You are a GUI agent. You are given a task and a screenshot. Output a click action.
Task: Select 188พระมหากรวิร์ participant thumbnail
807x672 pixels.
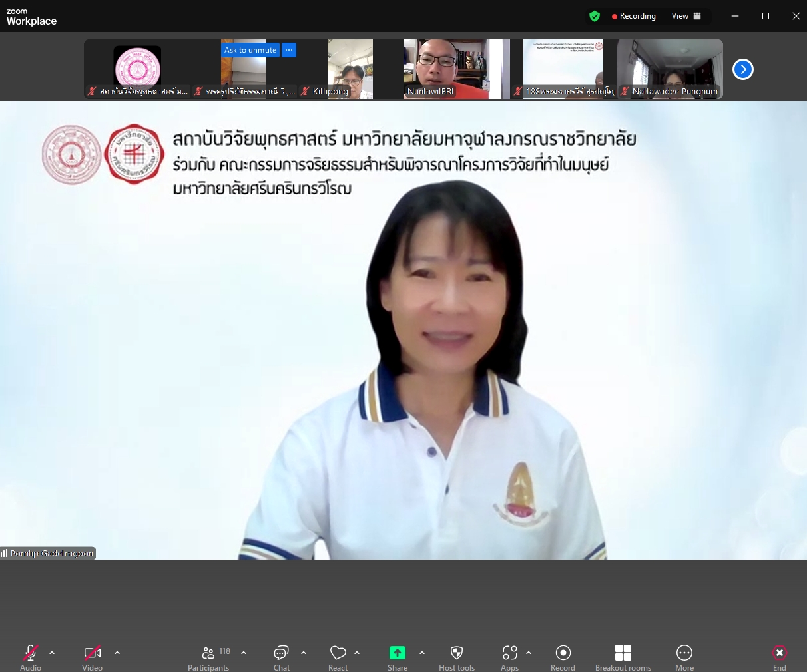pos(563,69)
